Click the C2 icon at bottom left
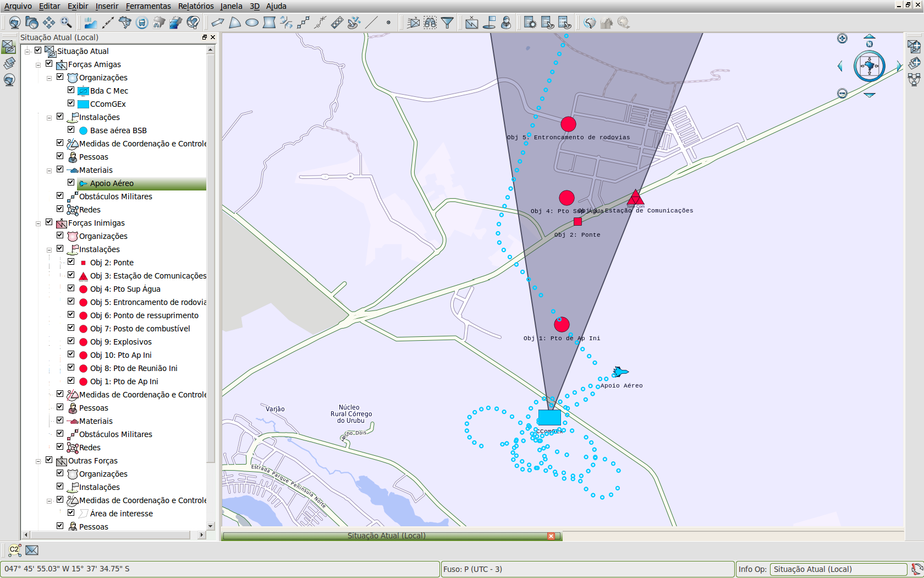 click(15, 549)
